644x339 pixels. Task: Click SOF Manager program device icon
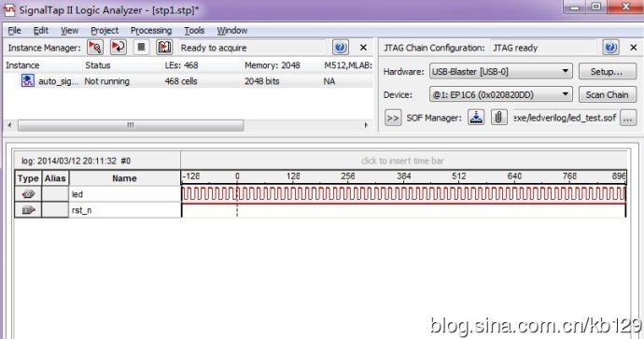pyautogui.click(x=476, y=118)
